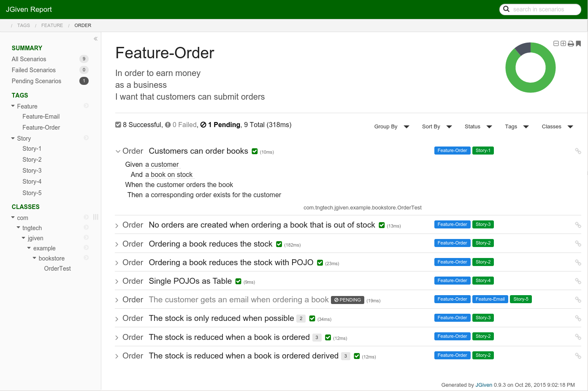Viewport: 588px width, 391px height.
Task: Open the Group By dropdown
Action: click(x=391, y=127)
